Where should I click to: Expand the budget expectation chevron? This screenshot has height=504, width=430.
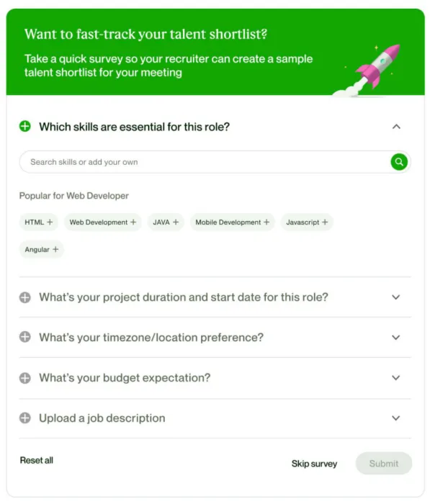(x=396, y=378)
